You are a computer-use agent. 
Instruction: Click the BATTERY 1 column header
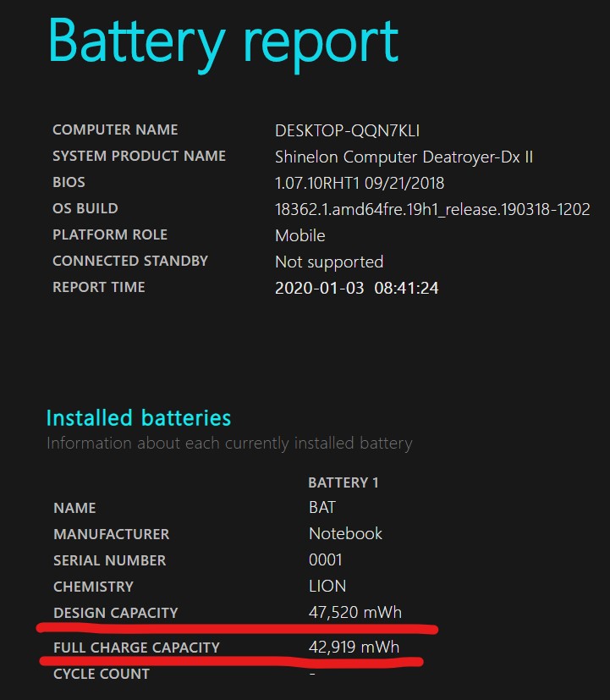coord(343,482)
